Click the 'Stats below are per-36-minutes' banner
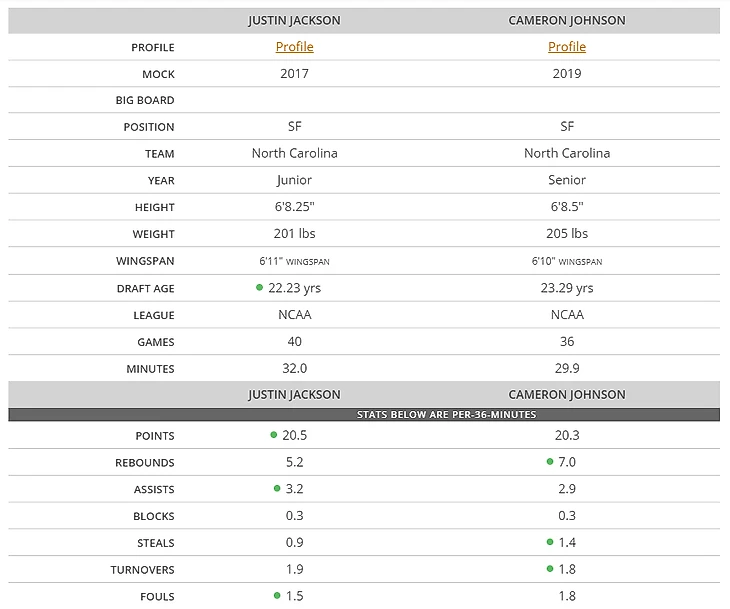The image size is (730, 609). pos(364,413)
